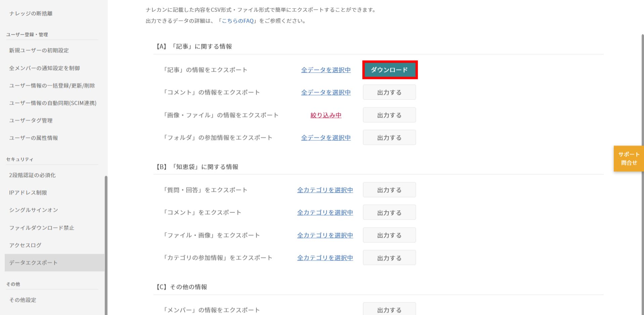The width and height of the screenshot is (644, 315).
Task: Open ファイルダウンロード禁止 setting
Action: (x=42, y=228)
